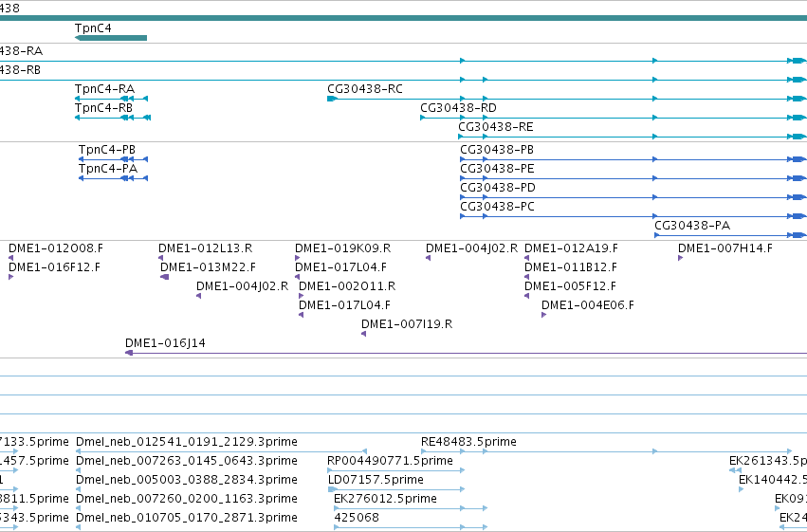The height and width of the screenshot is (532, 807).
Task: Select the TpnC4 gene bar
Action: click(111, 38)
